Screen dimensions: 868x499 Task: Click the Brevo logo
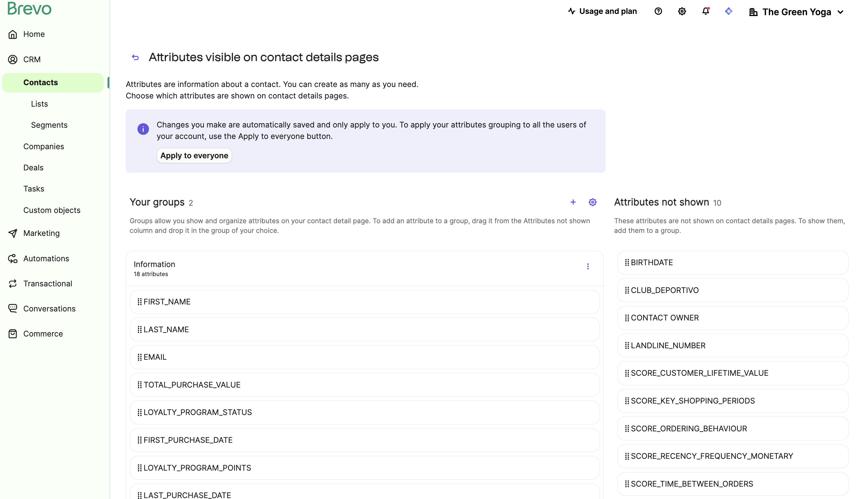click(29, 9)
